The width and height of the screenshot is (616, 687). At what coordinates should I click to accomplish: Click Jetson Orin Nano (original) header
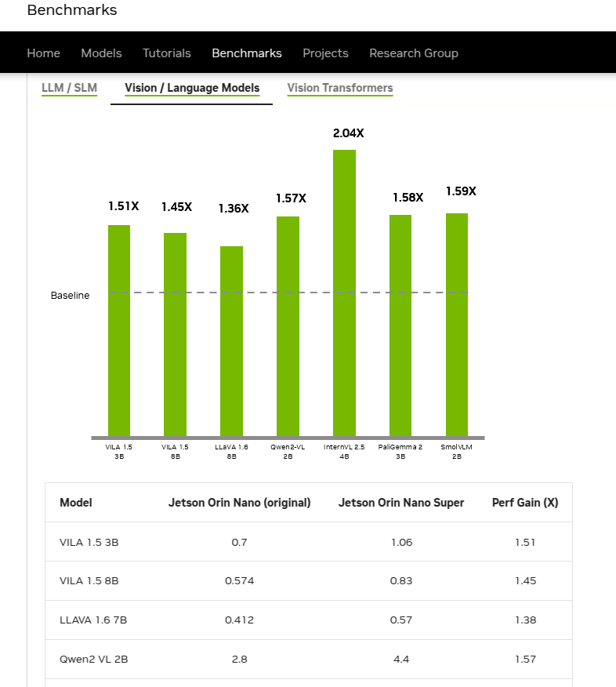click(x=240, y=503)
